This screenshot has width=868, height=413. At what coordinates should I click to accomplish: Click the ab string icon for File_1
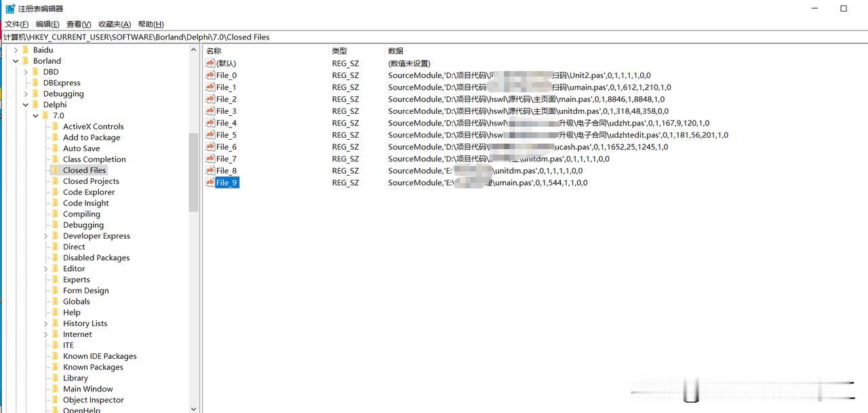pos(210,87)
